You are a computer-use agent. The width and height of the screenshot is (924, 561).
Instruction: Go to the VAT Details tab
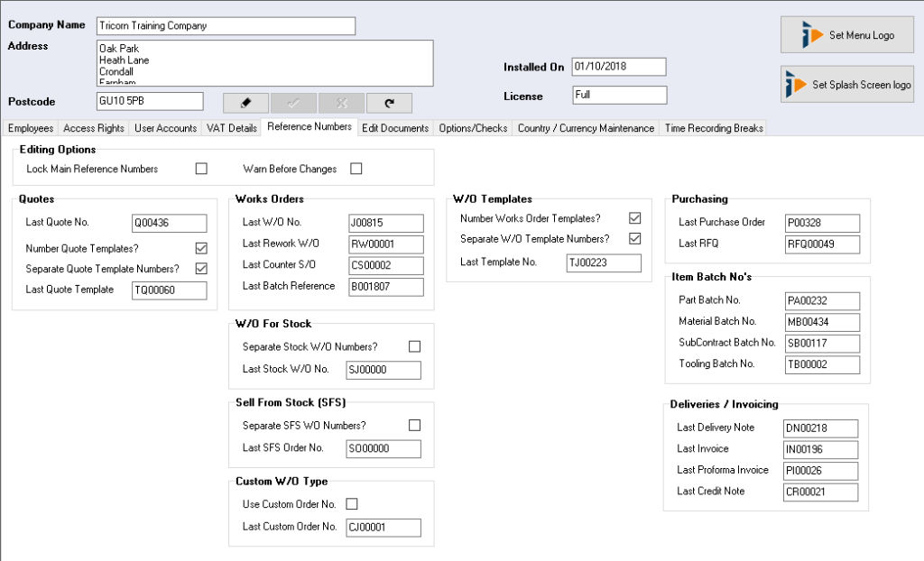coord(231,128)
